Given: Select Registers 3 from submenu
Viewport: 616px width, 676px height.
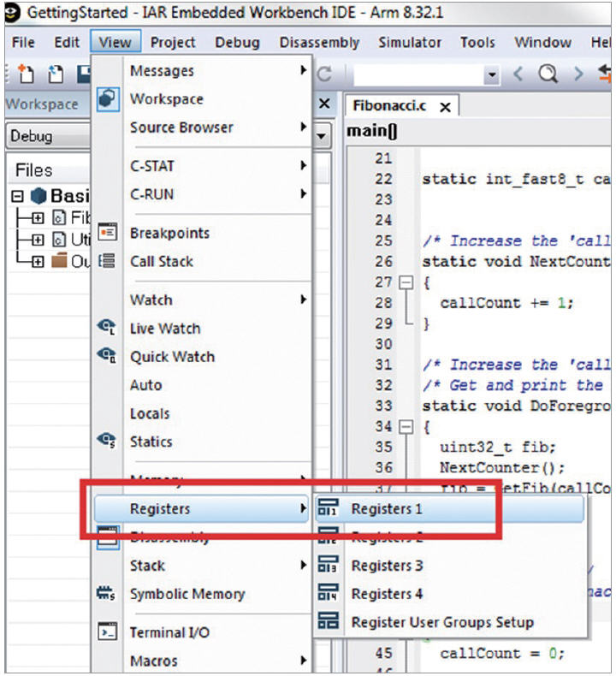Looking at the screenshot, I should point(387,566).
